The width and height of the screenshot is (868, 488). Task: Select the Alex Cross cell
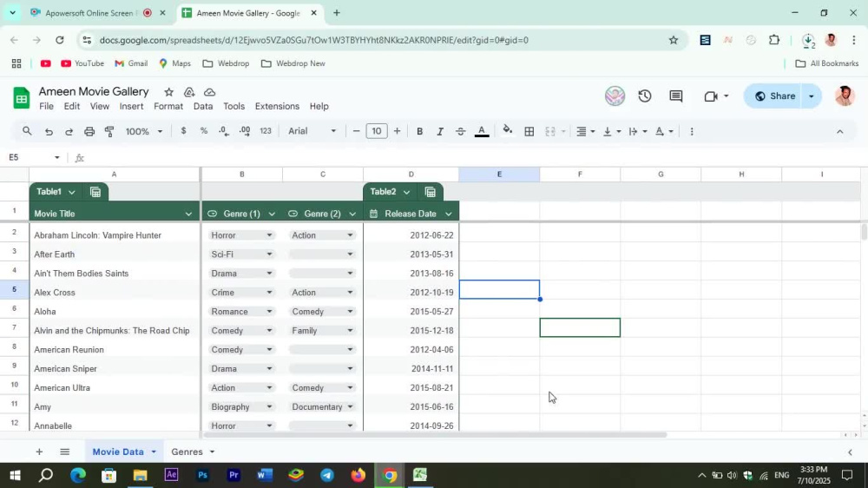click(x=114, y=293)
